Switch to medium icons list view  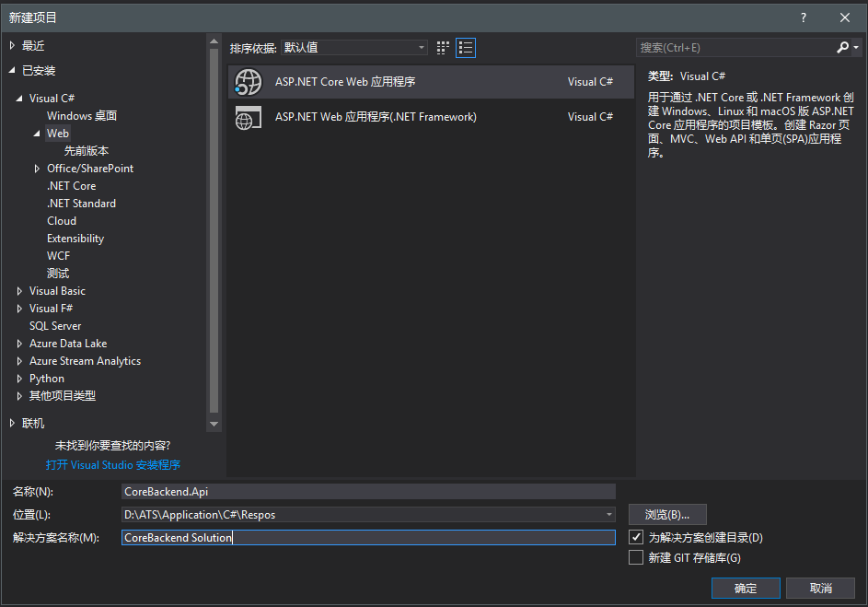pyautogui.click(x=466, y=48)
